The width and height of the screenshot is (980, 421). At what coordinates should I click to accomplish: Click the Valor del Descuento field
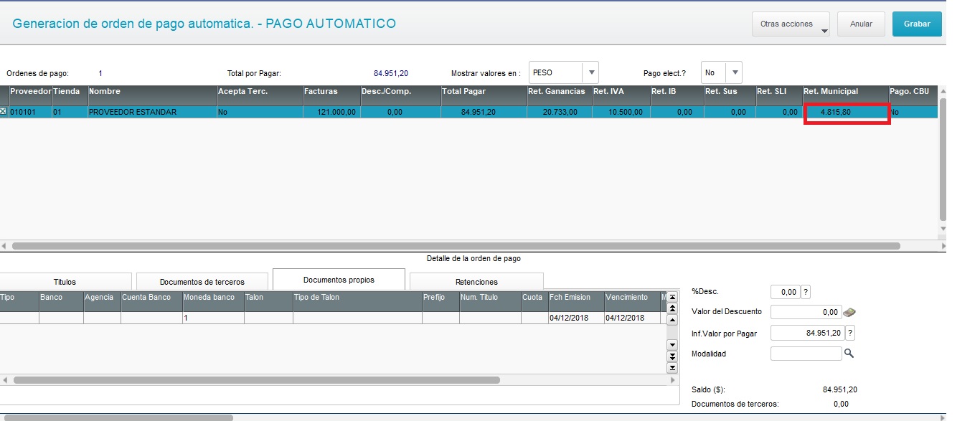(x=806, y=312)
